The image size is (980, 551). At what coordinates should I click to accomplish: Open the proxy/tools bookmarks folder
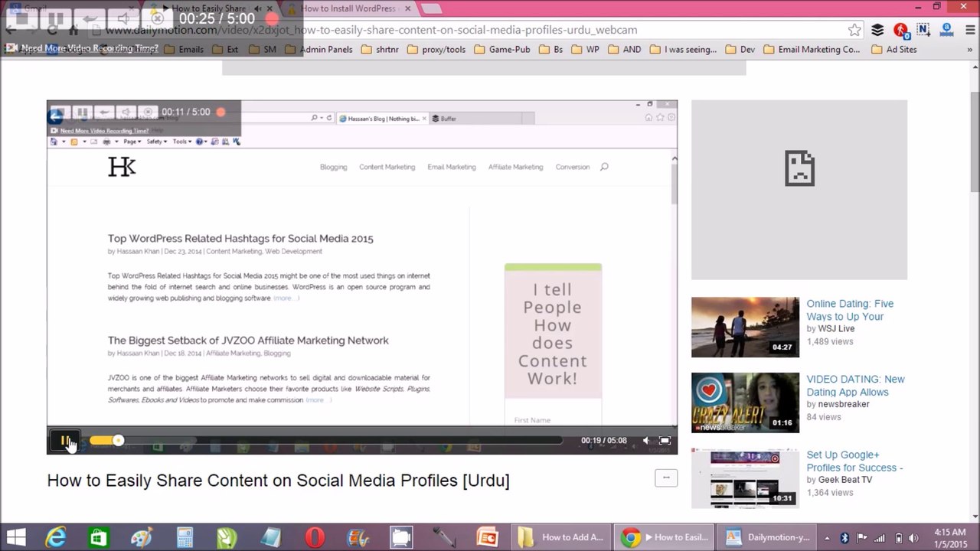436,50
